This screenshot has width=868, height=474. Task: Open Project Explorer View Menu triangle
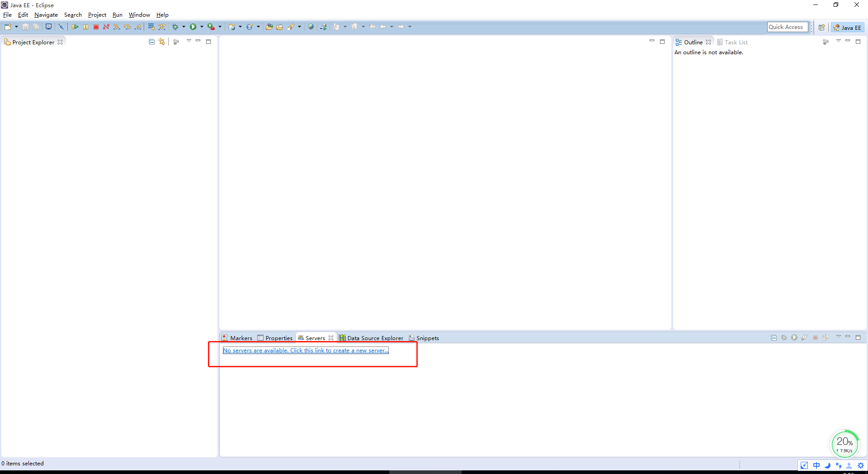tap(189, 41)
